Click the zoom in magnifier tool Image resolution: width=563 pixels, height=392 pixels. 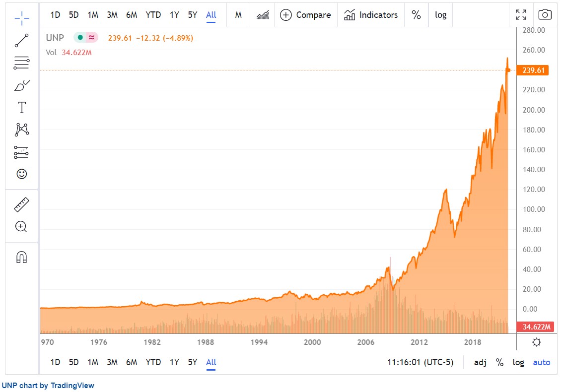[21, 226]
